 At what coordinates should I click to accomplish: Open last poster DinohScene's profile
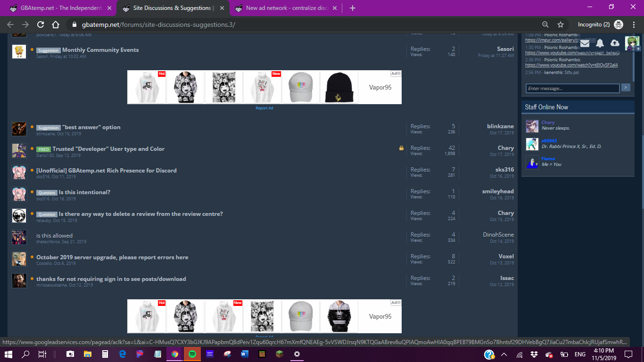click(x=498, y=235)
